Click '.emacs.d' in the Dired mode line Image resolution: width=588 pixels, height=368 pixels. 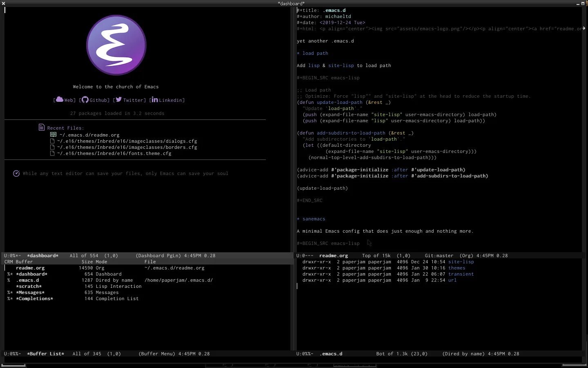(x=331, y=354)
